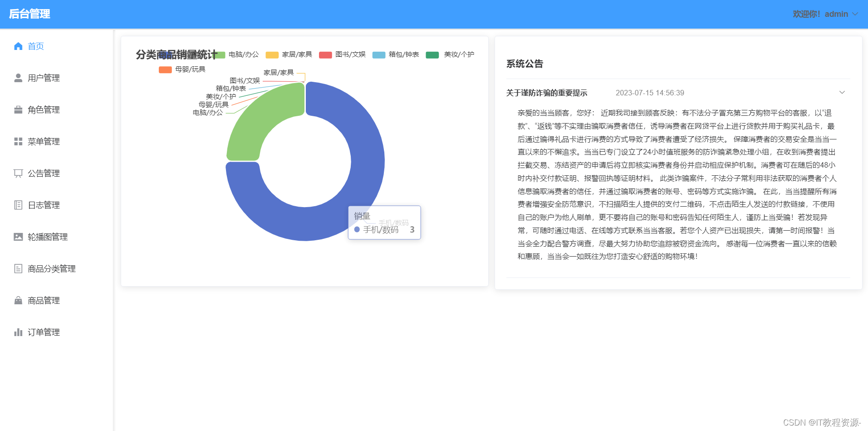The width and height of the screenshot is (868, 431).
Task: Open the 商品管理 menu item
Action: point(57,301)
